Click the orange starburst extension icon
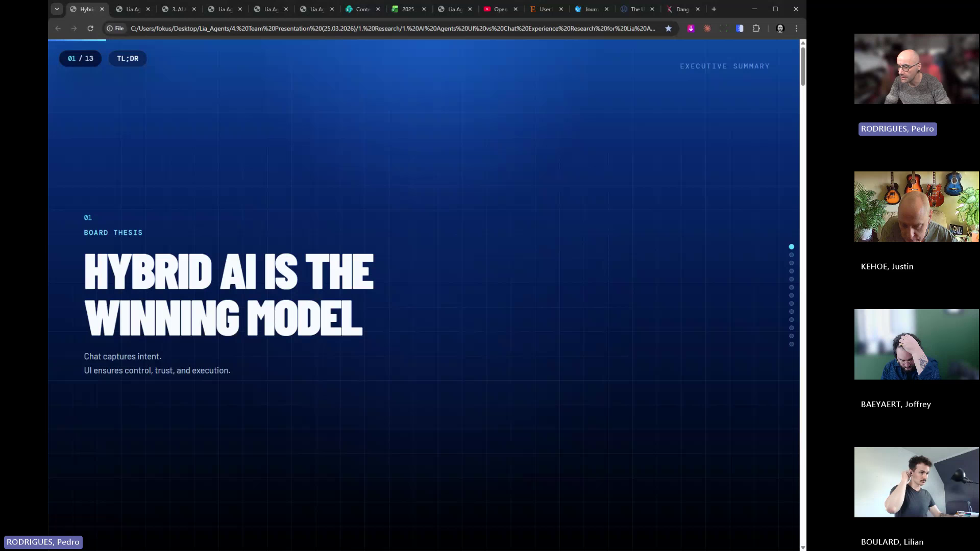980x551 pixels. (707, 29)
